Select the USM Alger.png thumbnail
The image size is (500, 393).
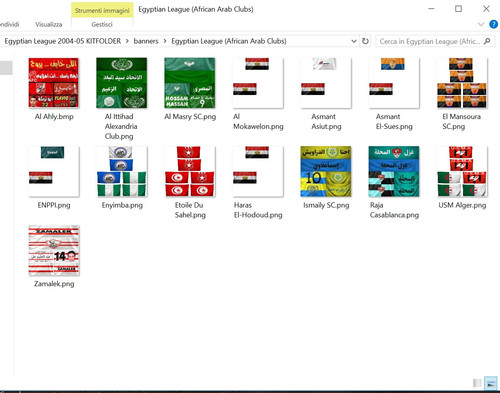[462, 171]
